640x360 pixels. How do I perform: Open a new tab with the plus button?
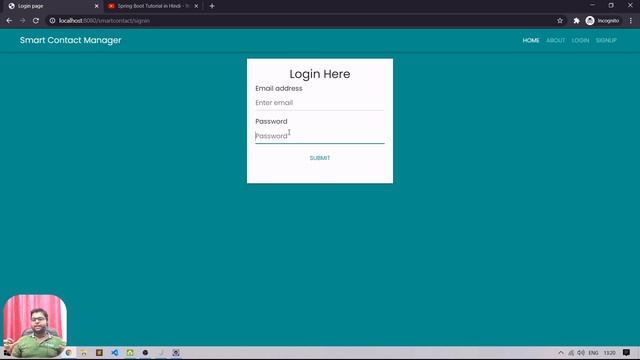212,6
